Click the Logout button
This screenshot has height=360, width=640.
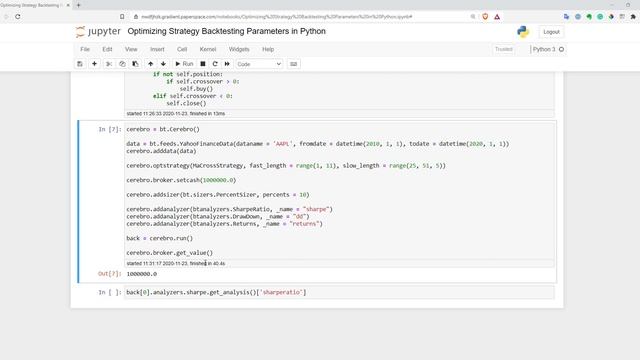point(551,32)
